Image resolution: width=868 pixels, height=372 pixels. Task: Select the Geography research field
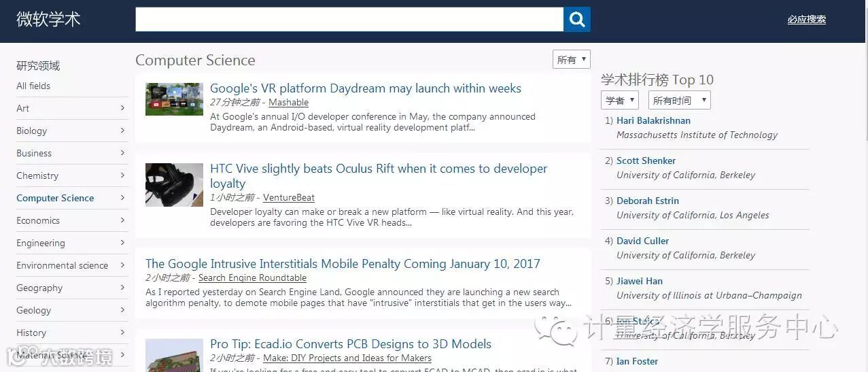pos(39,288)
